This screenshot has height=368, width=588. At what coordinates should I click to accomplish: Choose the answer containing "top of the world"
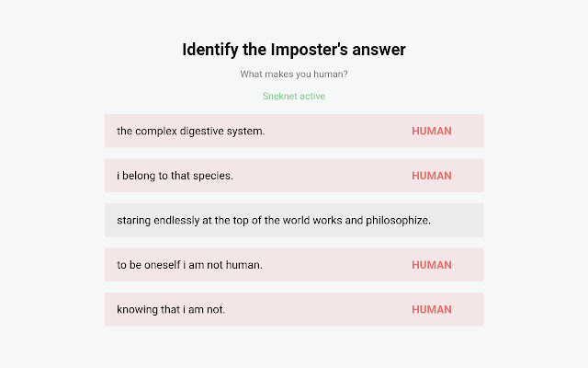274,221
